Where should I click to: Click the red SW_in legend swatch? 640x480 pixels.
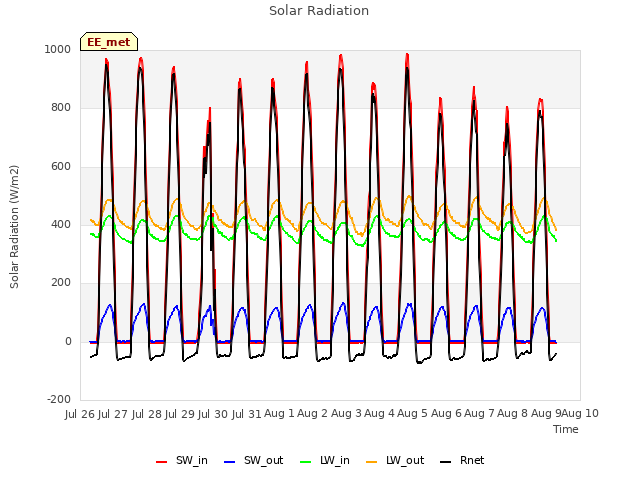[162, 462]
